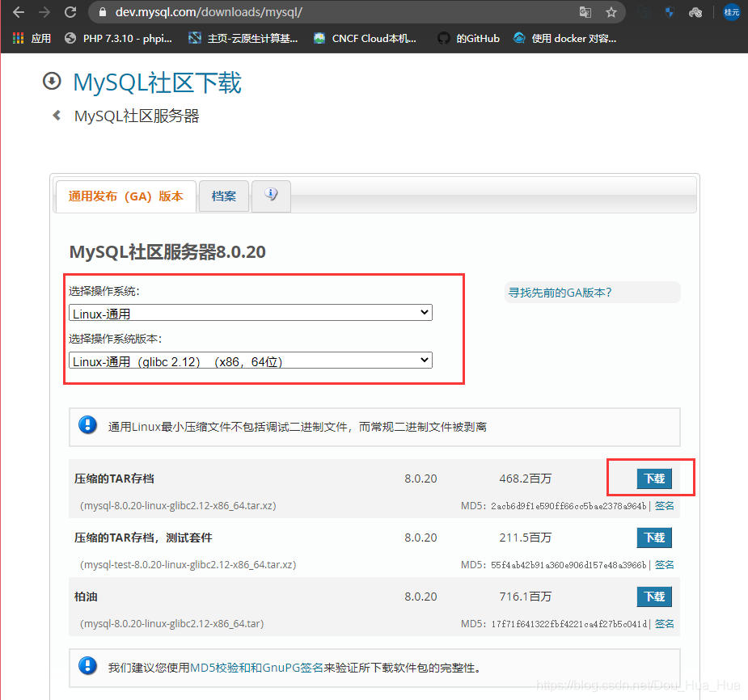
Task: Click the MD5 value starting with 2acb6d9f
Action: pos(568,506)
